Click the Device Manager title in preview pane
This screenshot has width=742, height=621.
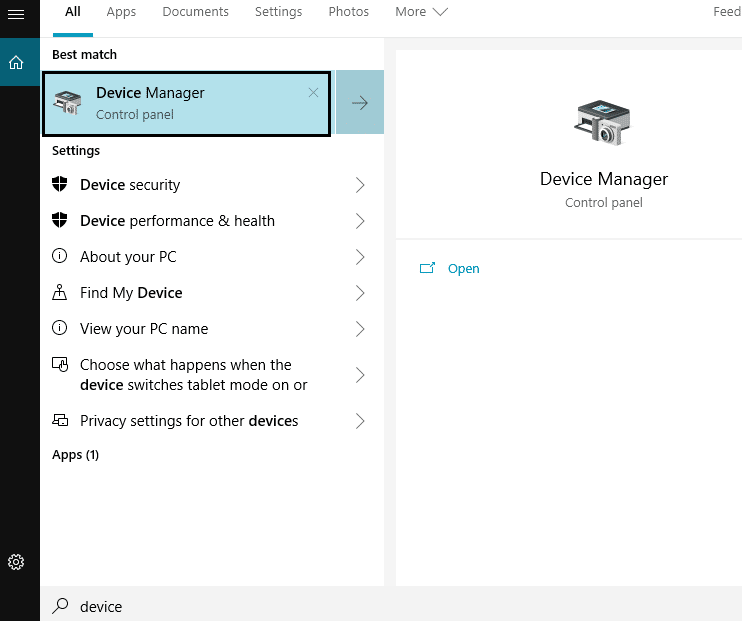pos(604,179)
